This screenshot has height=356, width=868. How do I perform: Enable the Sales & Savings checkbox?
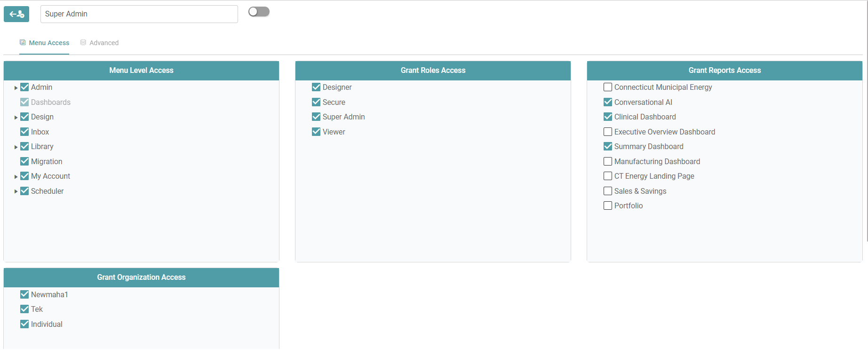pyautogui.click(x=608, y=191)
